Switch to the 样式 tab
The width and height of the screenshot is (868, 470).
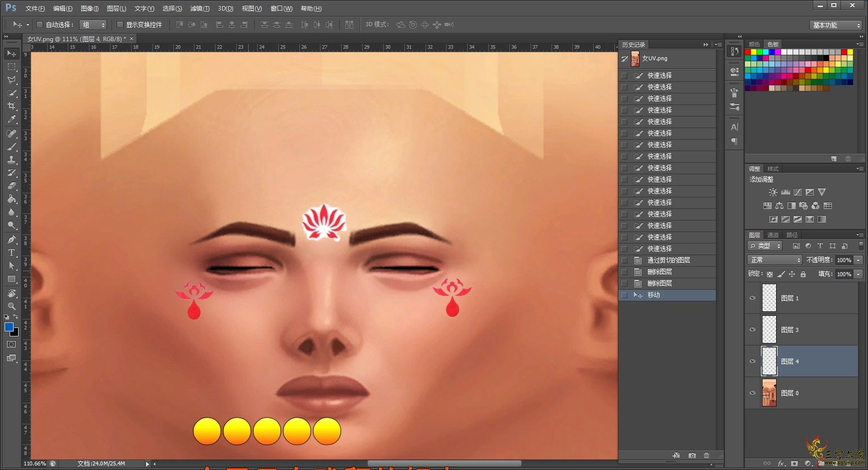point(773,169)
